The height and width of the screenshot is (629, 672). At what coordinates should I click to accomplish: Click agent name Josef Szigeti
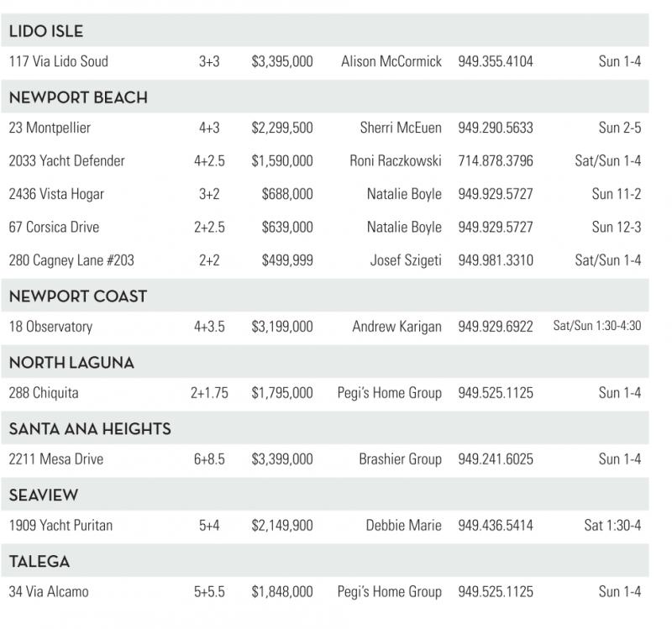pos(406,260)
